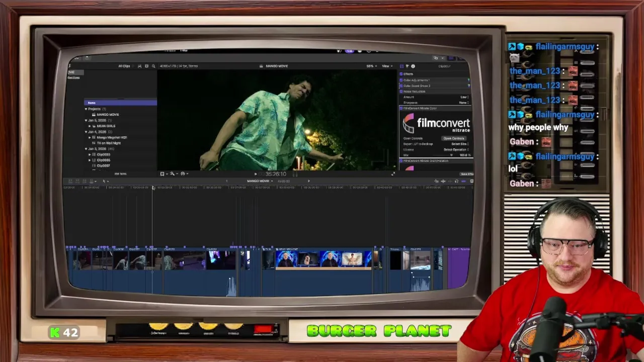Toggle the Effects checkbox in inspector
Image resolution: width=644 pixels, height=362 pixels.
pos(401,74)
